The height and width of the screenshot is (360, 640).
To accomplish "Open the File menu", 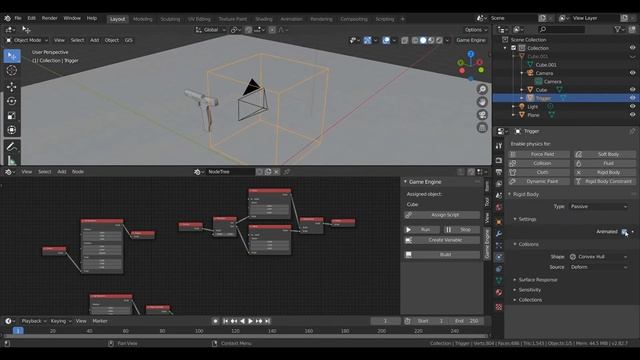I will (x=18, y=18).
